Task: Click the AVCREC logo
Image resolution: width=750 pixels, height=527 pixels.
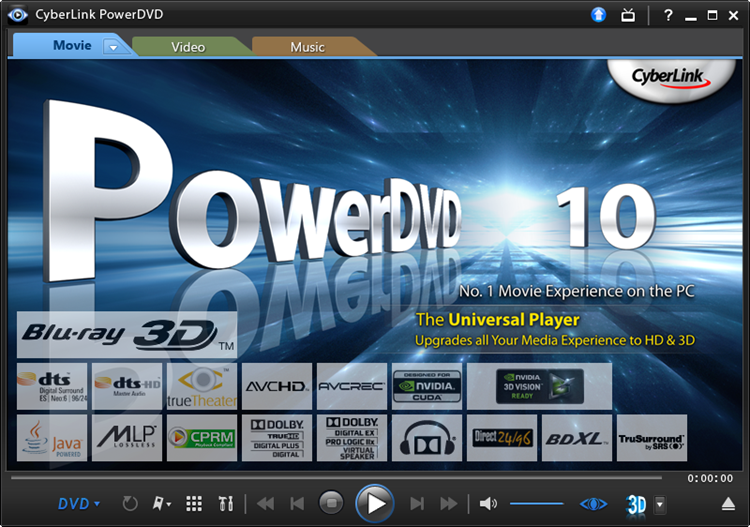Action: click(352, 386)
